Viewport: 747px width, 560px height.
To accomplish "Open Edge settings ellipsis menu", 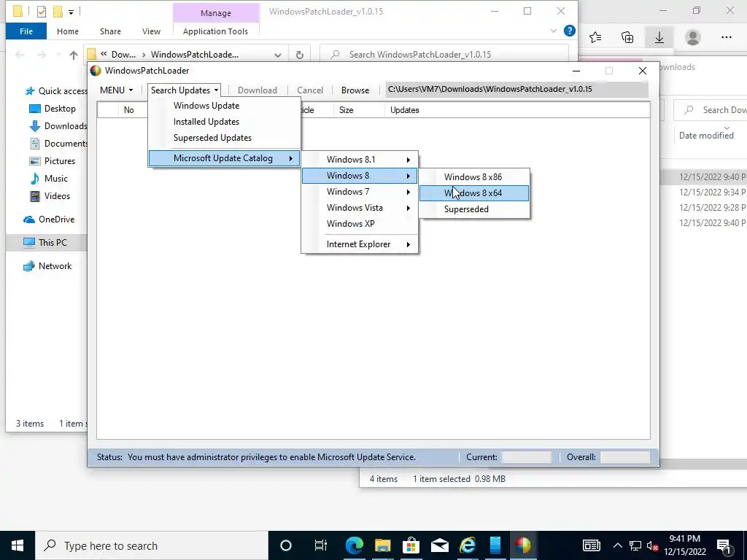I will (726, 37).
